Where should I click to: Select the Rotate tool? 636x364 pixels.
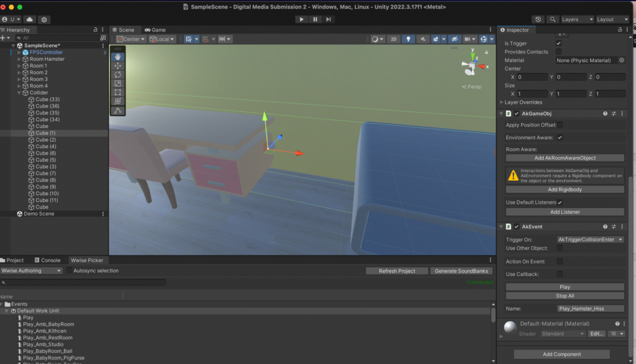click(118, 75)
